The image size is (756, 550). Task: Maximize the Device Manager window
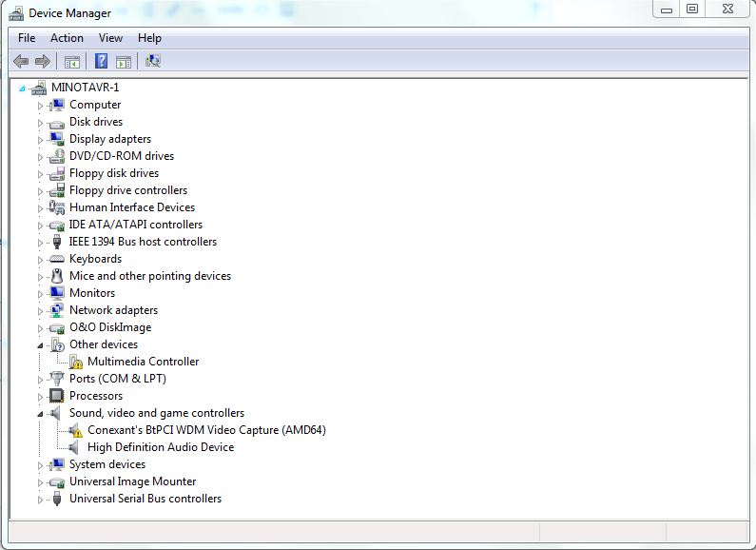(x=692, y=10)
